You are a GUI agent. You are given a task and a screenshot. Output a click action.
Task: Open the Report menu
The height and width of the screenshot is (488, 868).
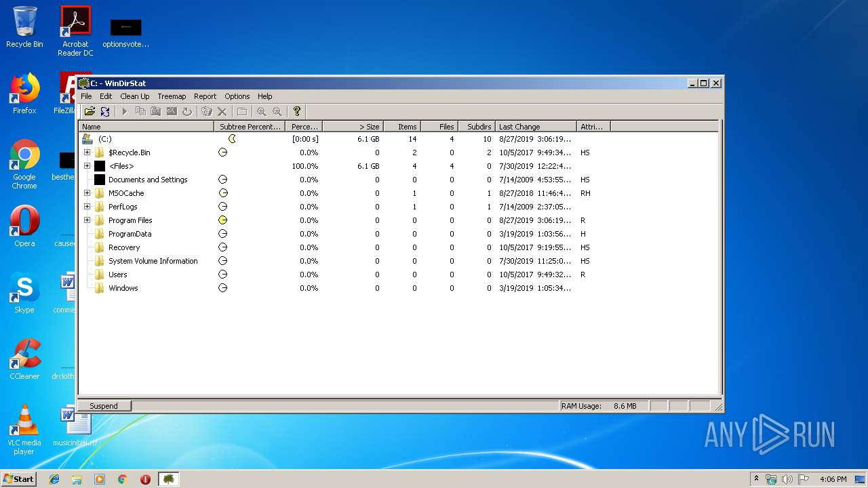pyautogui.click(x=205, y=96)
